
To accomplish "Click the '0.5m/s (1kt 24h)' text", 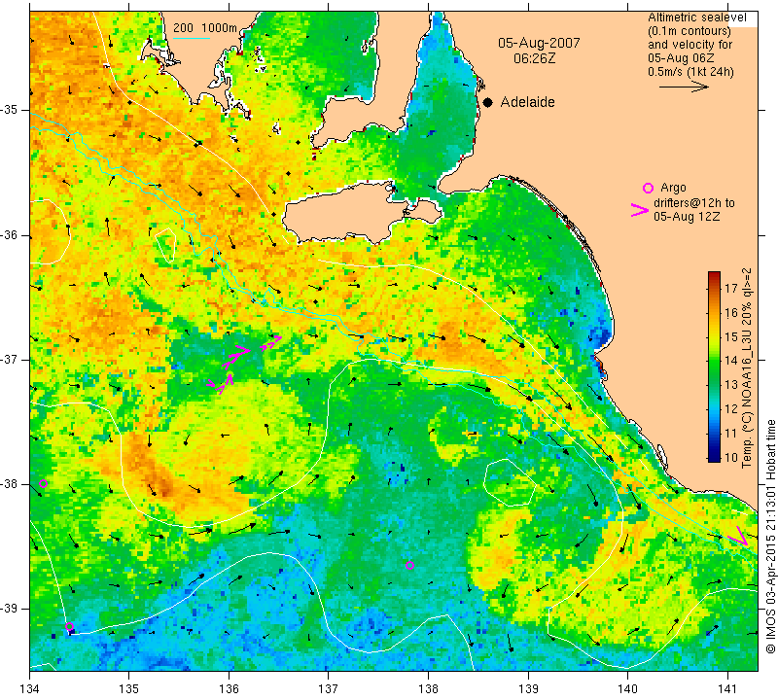I will (690, 72).
